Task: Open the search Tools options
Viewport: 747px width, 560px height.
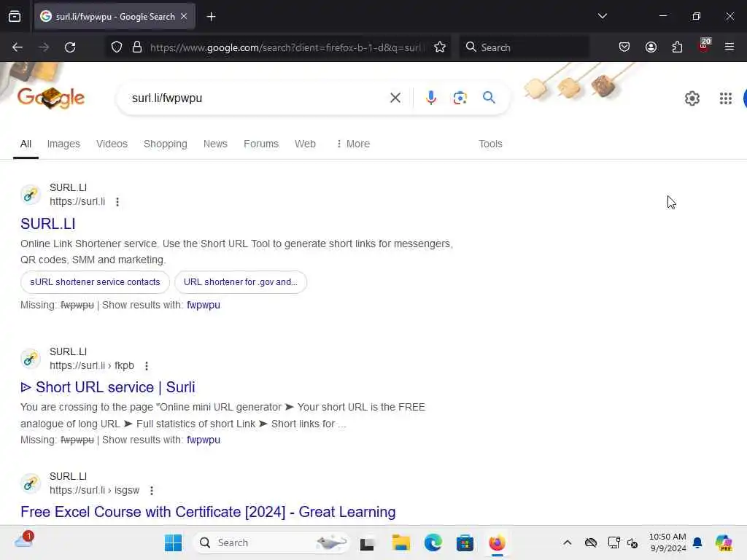Action: [490, 144]
